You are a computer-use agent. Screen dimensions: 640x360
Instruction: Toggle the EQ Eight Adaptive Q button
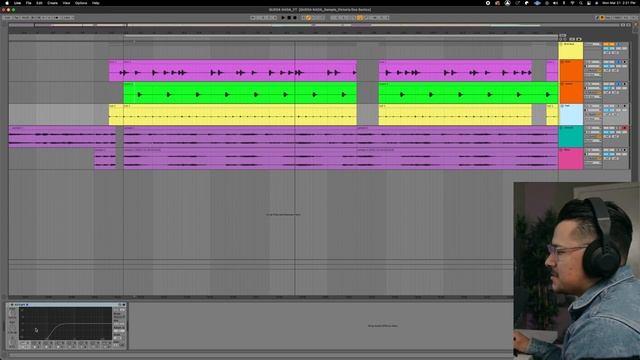pyautogui.click(x=119, y=330)
